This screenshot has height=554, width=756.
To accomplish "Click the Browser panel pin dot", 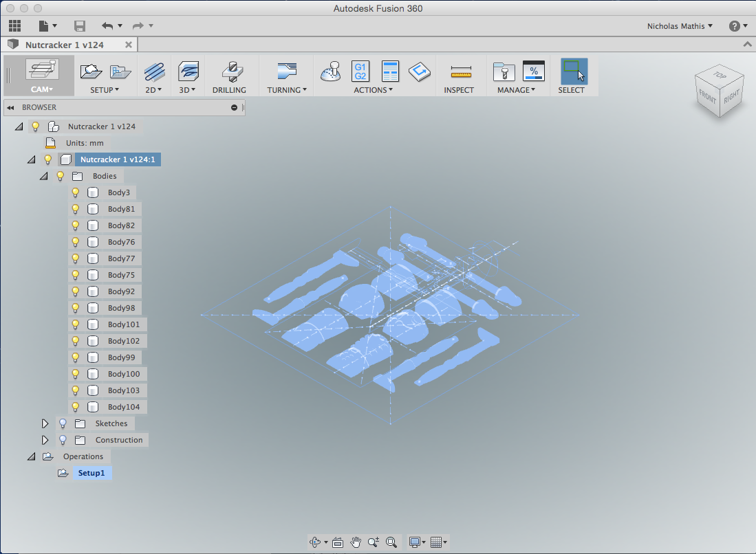I will click(234, 107).
